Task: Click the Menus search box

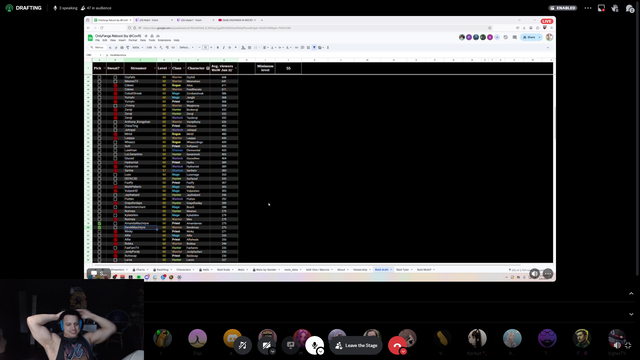Action: [x=98, y=47]
